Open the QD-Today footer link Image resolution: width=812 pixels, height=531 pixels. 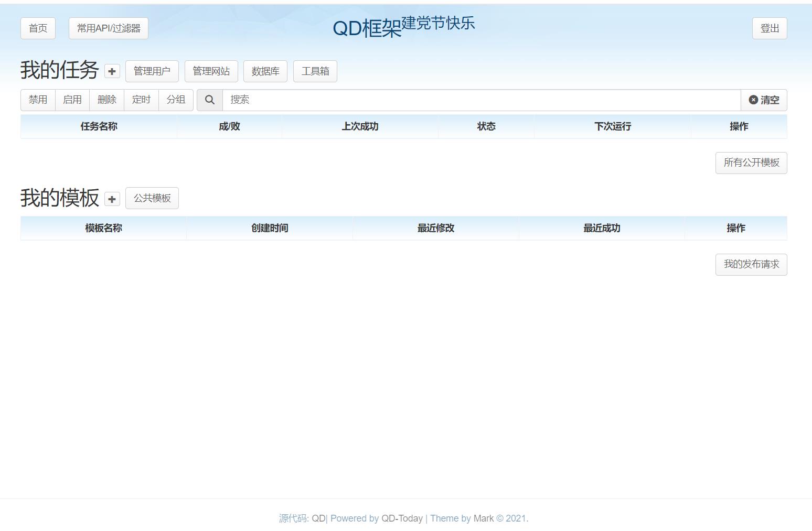[402, 518]
